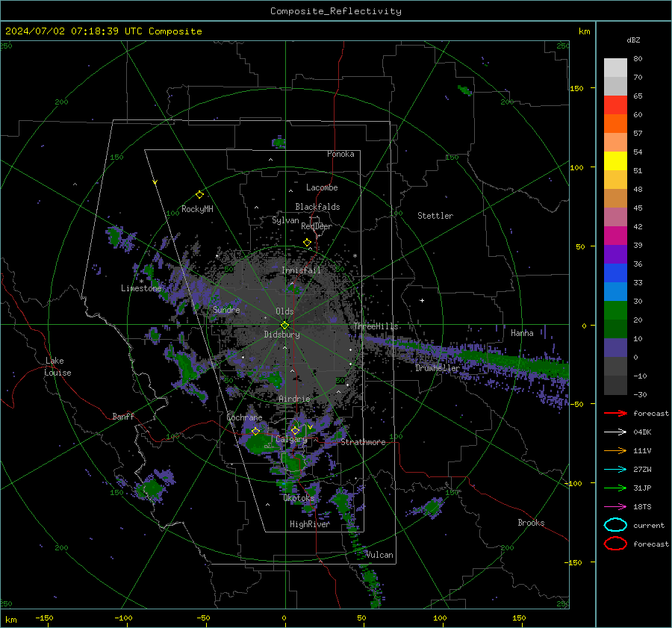Viewport: 672px width, 628px height.
Task: Click the Okotoks city label
Action: [299, 497]
